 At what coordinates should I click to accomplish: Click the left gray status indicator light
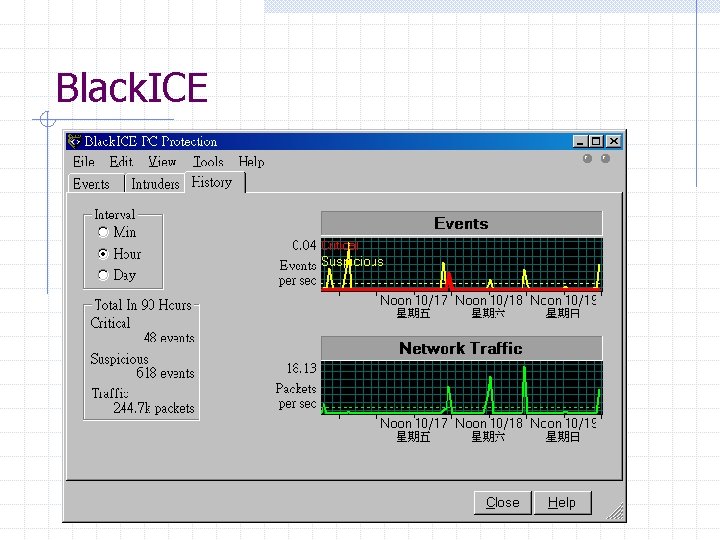click(x=587, y=158)
